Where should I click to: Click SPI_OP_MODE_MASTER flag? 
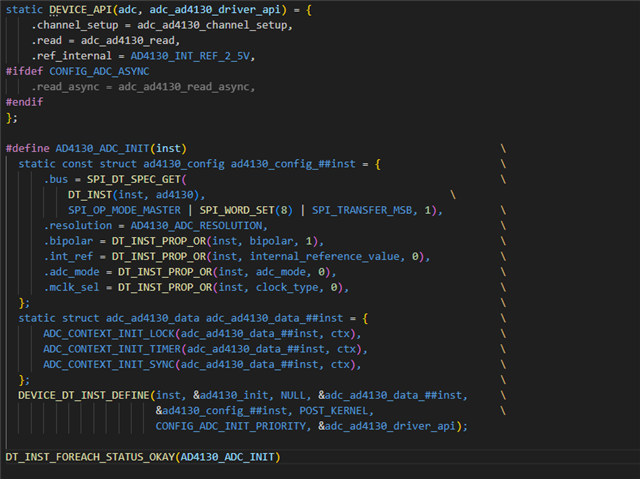point(124,210)
